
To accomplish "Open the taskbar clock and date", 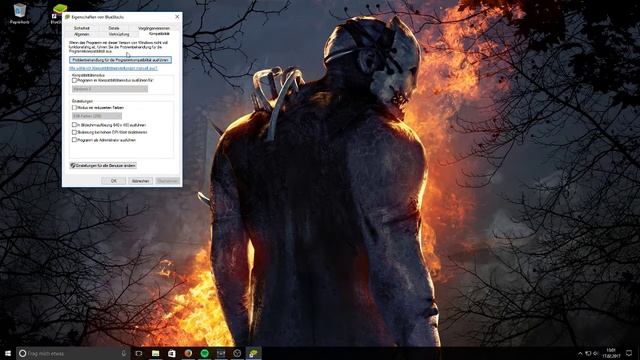I will [x=611, y=353].
